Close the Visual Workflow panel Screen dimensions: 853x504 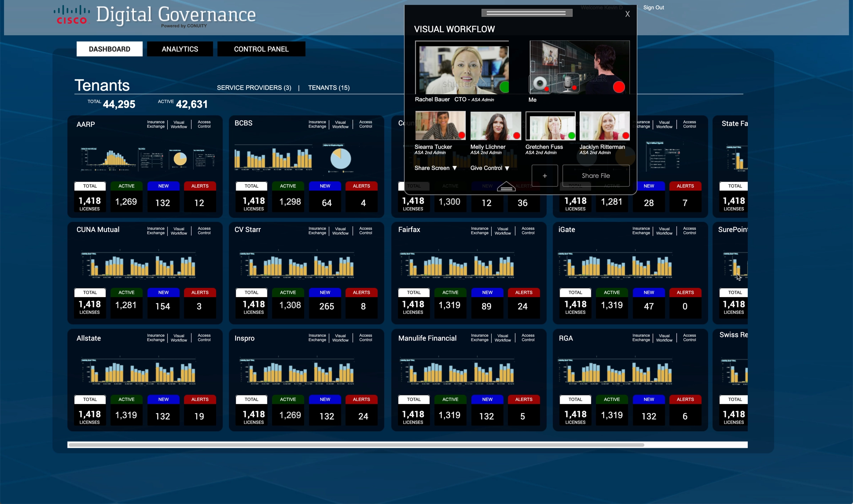pos(627,14)
